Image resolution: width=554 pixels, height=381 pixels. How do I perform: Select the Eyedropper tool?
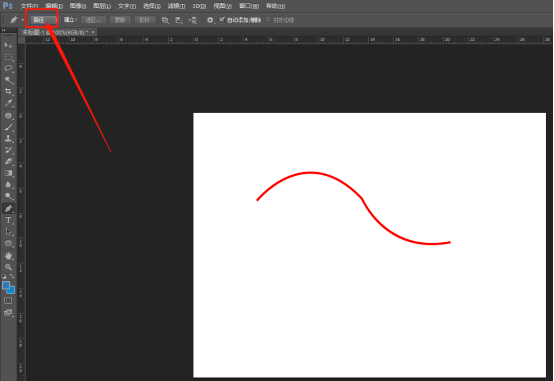(x=8, y=103)
